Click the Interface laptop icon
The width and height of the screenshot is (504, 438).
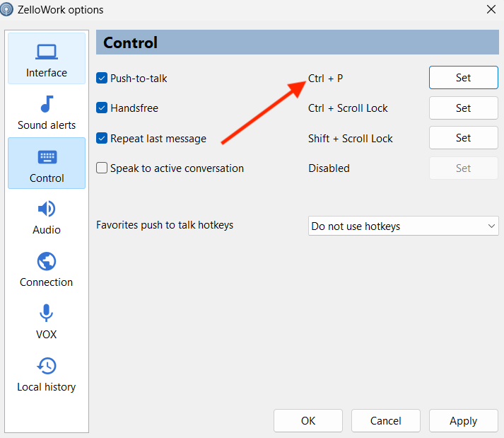(47, 52)
